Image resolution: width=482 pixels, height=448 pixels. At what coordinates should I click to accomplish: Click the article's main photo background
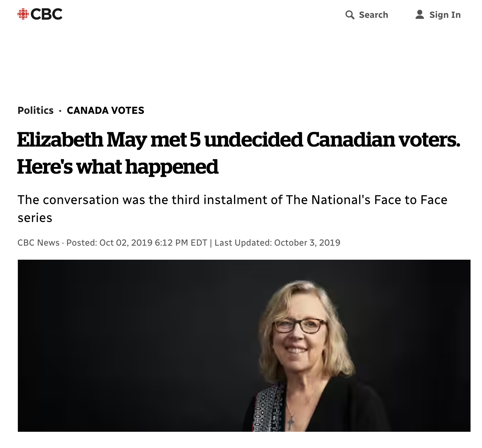click(x=127, y=344)
